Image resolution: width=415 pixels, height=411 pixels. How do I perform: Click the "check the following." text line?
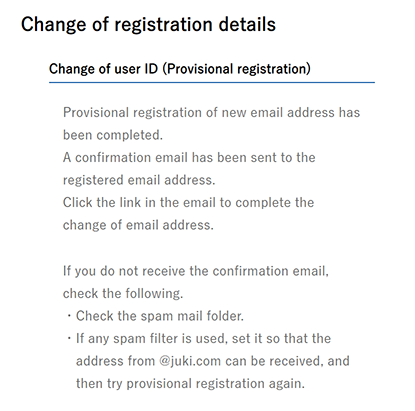[123, 294]
